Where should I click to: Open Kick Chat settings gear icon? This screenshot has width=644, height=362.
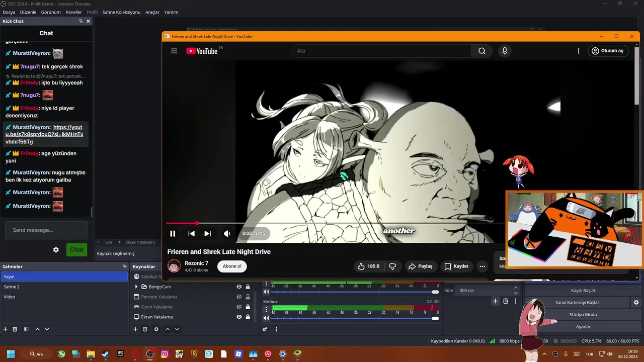point(56,250)
